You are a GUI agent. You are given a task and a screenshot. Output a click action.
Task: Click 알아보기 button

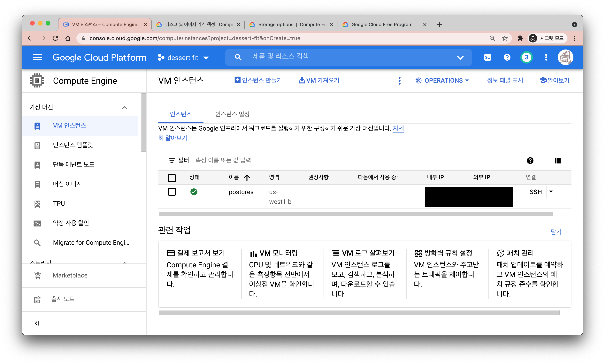tap(554, 80)
